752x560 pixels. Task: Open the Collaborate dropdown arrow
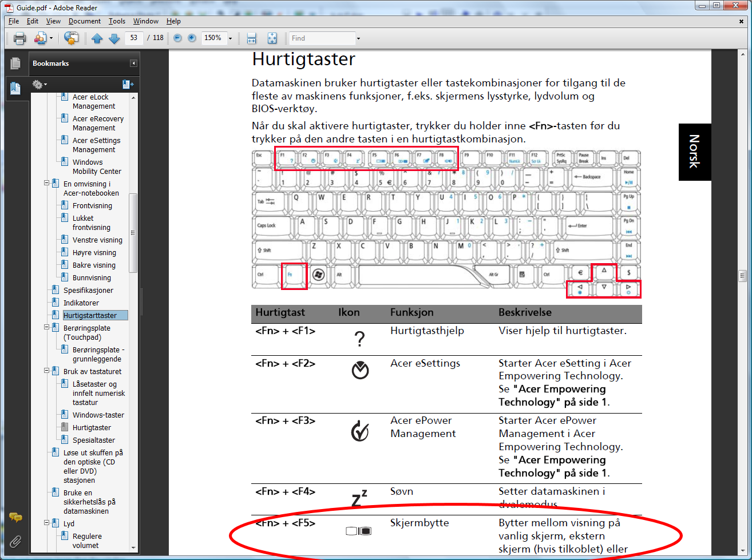tap(51, 38)
